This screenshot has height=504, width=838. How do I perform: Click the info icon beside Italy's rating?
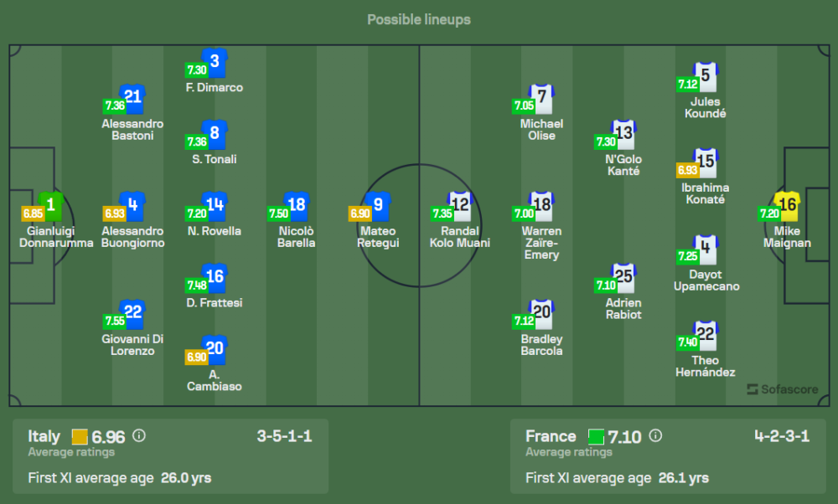tap(139, 436)
